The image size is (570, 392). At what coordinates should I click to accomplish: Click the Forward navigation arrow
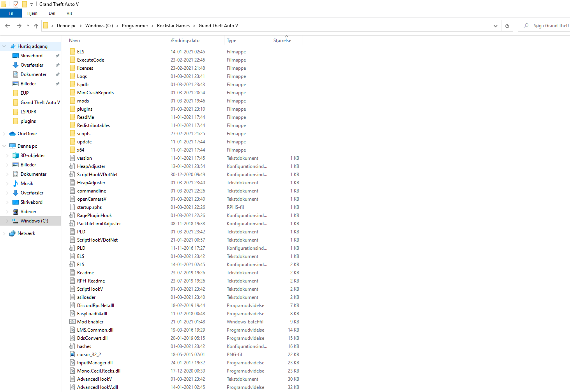[x=19, y=26]
